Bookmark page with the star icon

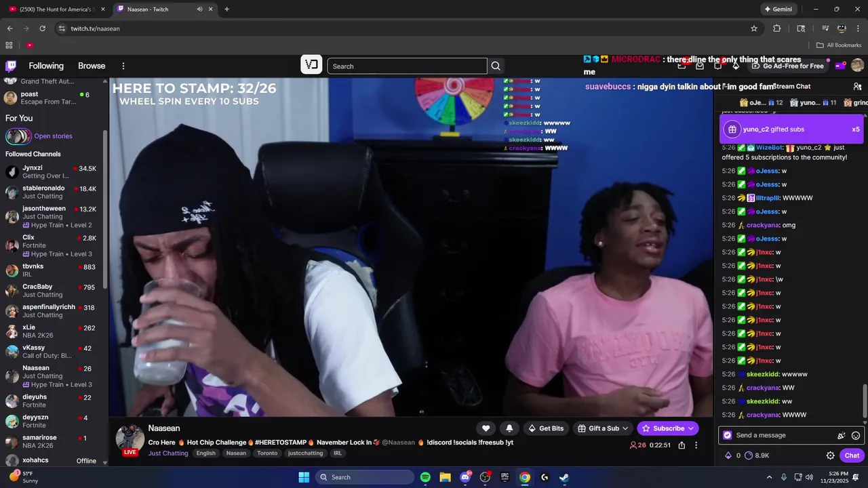point(754,28)
